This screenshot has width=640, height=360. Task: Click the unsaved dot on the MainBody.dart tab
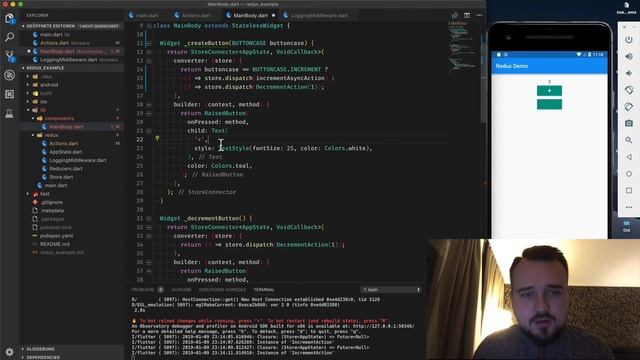273,16
